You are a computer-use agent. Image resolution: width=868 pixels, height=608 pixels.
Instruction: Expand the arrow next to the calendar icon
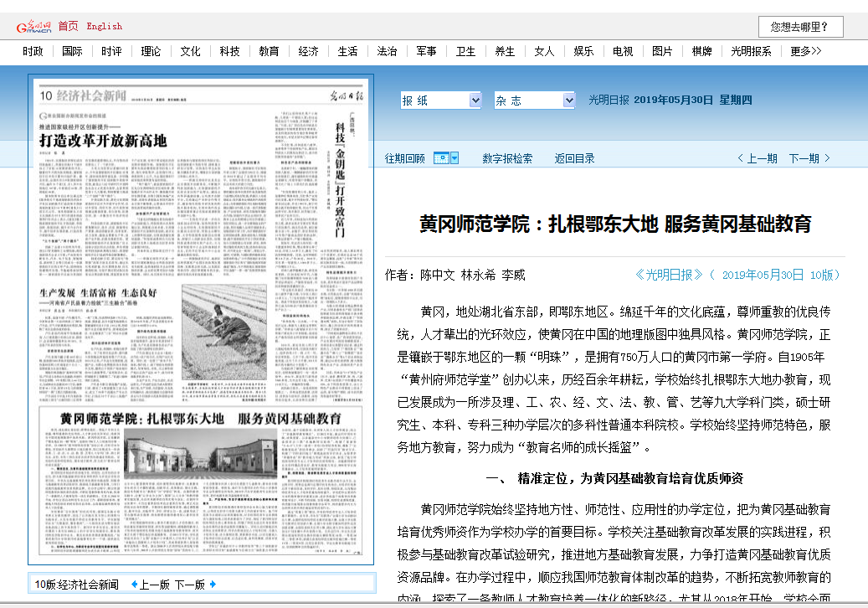click(455, 158)
